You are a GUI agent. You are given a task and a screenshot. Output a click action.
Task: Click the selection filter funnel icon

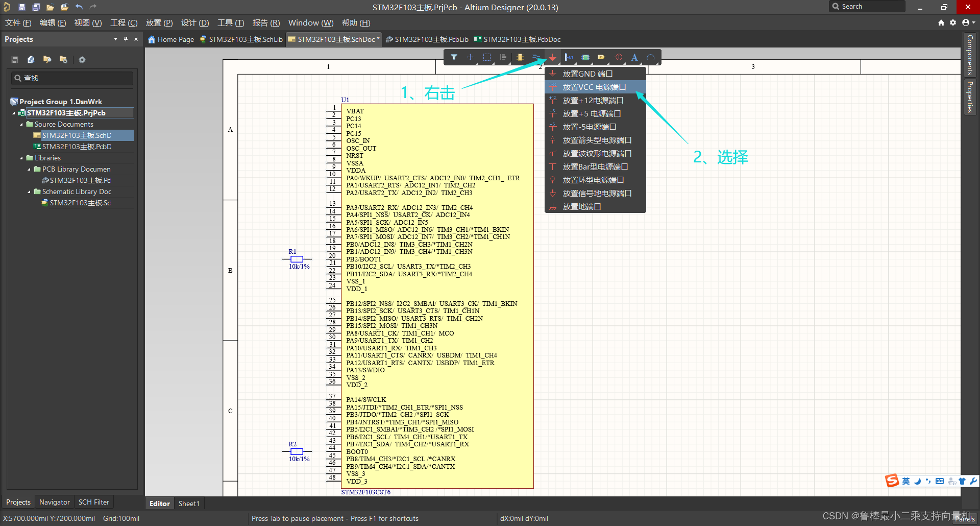(454, 57)
